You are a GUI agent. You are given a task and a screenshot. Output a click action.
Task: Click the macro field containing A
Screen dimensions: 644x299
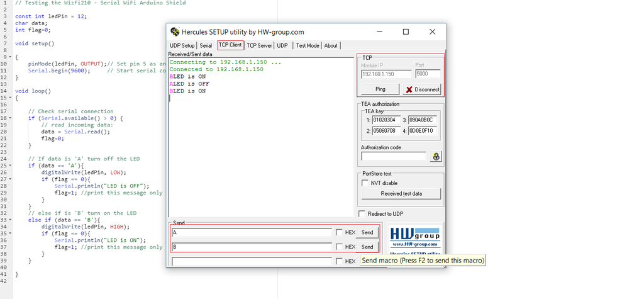(252, 233)
